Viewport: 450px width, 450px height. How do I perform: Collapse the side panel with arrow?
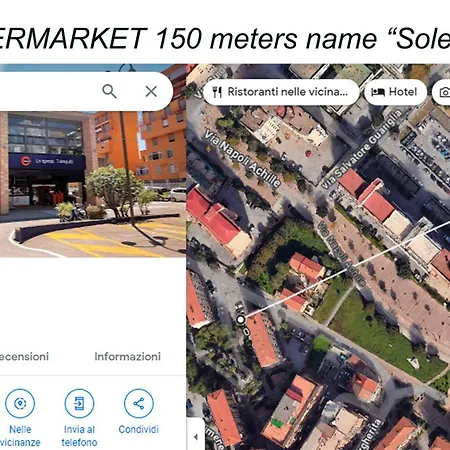[x=196, y=436]
